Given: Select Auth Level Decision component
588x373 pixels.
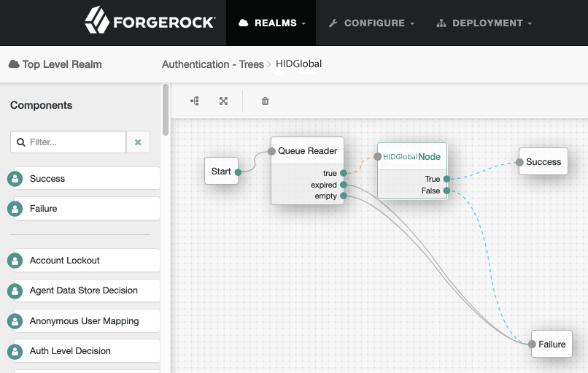Looking at the screenshot, I should [87, 351].
